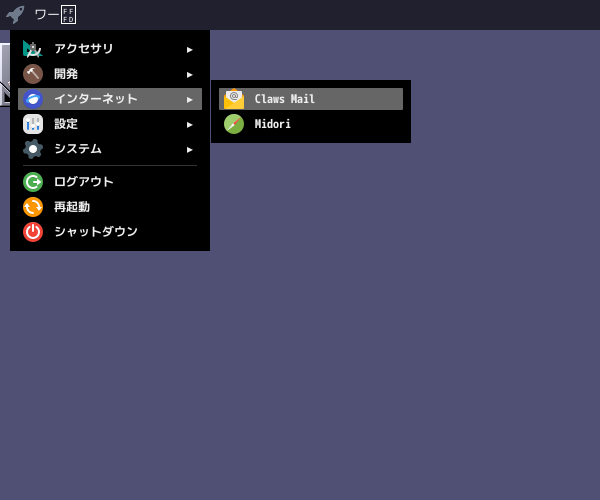Click the アクセサリ category icon
This screenshot has width=600, height=500.
tap(33, 49)
